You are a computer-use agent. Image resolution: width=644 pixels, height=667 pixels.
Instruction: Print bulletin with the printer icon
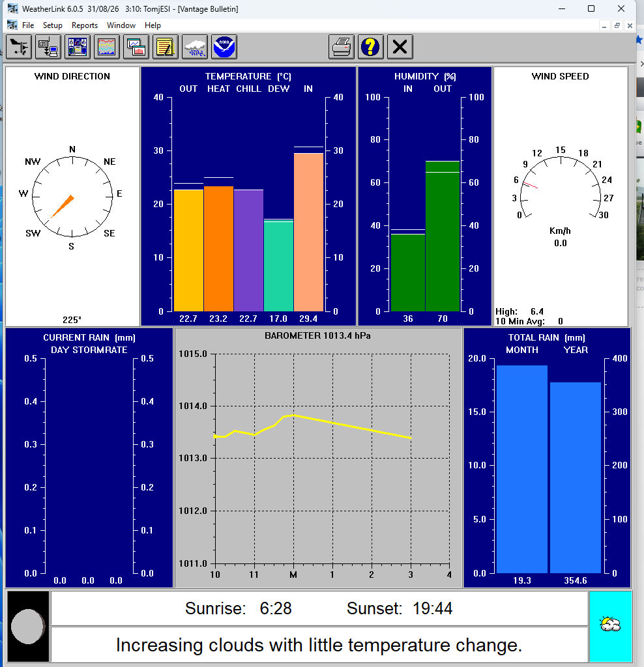point(342,46)
